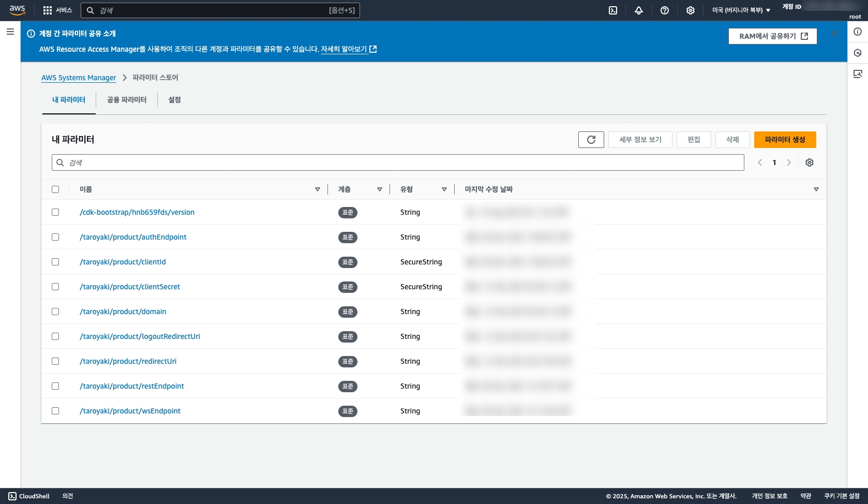
Task: Click the 삭제 button
Action: 732,140
